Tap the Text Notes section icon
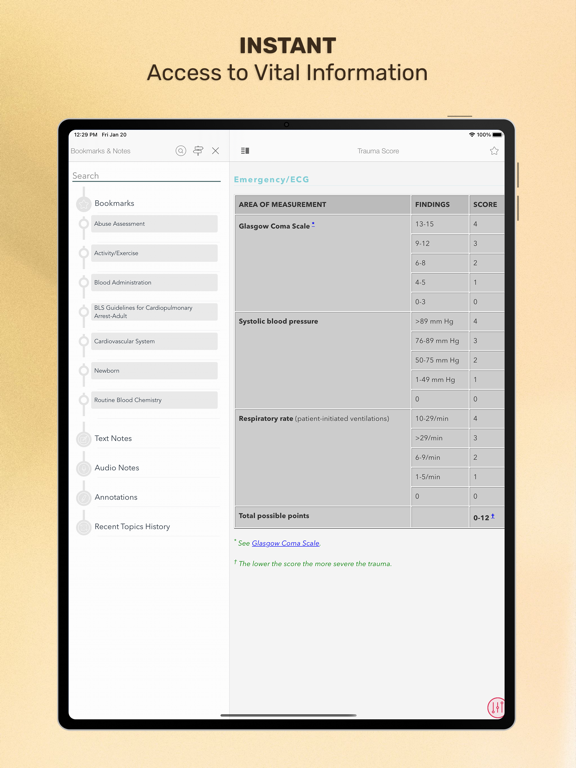Image resolution: width=576 pixels, height=768 pixels. (84, 439)
